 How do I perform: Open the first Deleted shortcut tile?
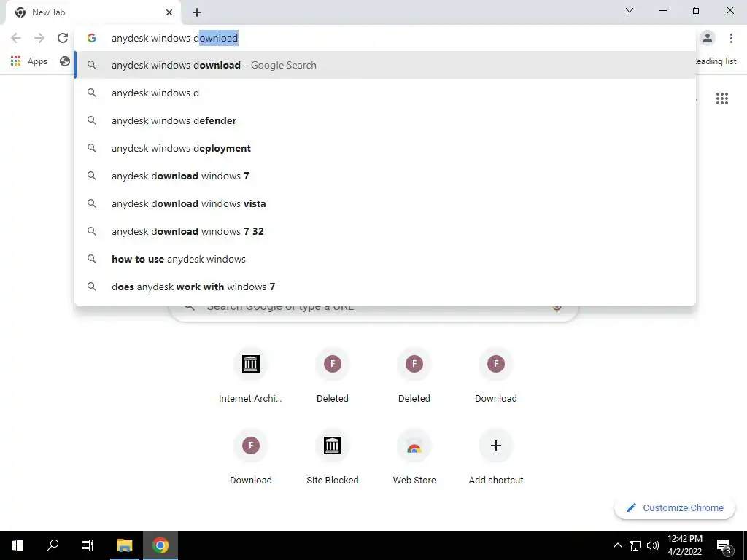(x=333, y=376)
